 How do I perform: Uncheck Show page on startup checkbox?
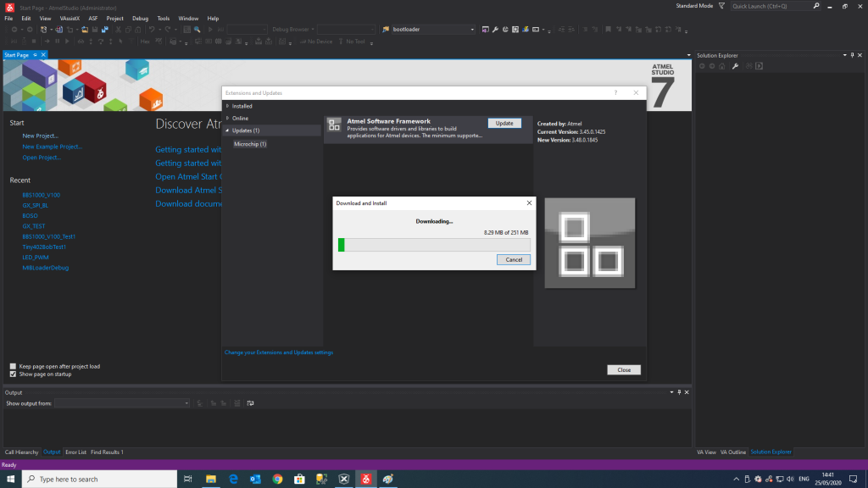tap(14, 374)
